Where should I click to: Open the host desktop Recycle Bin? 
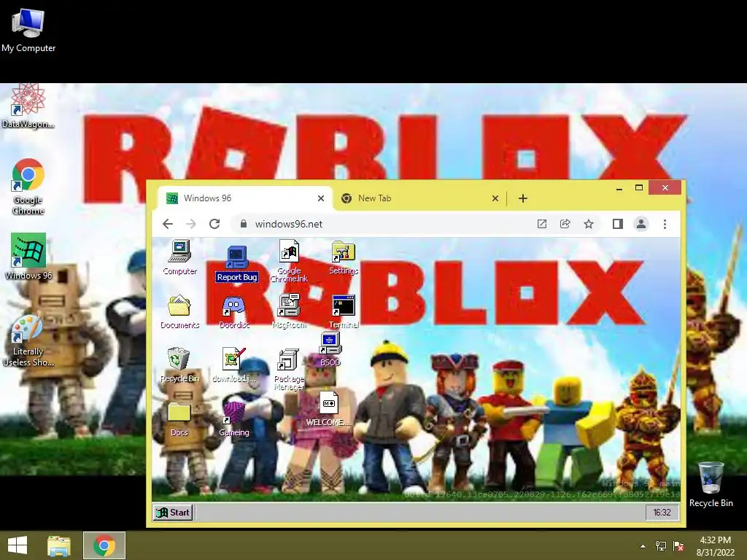click(x=711, y=484)
